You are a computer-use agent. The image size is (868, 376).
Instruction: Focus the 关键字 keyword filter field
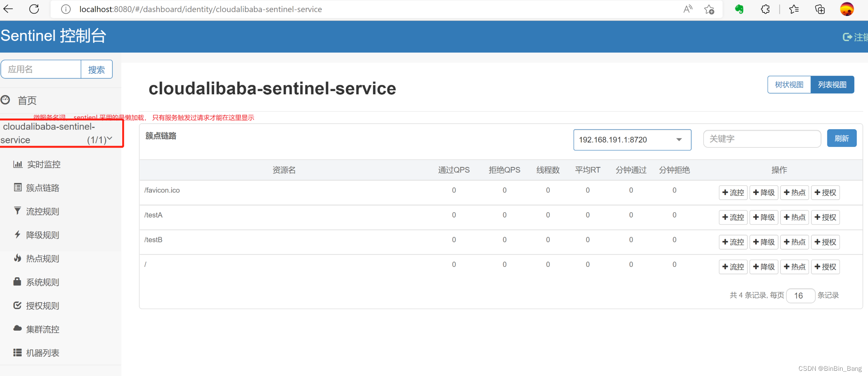pyautogui.click(x=762, y=139)
